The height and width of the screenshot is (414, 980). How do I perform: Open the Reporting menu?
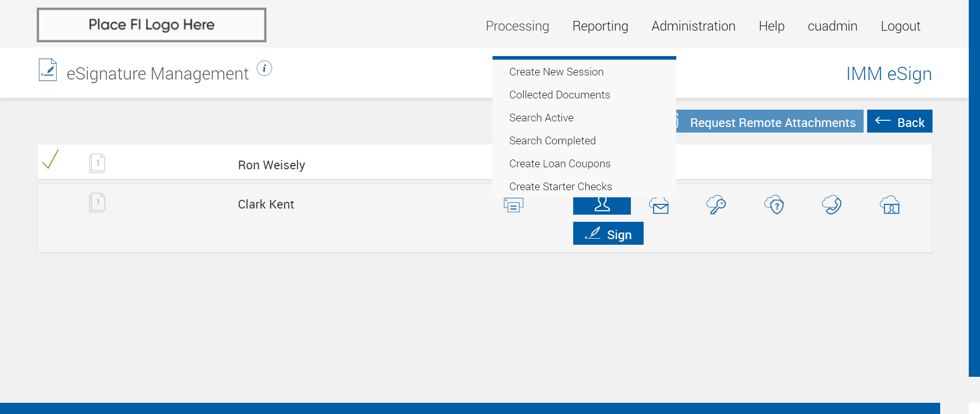click(x=600, y=26)
